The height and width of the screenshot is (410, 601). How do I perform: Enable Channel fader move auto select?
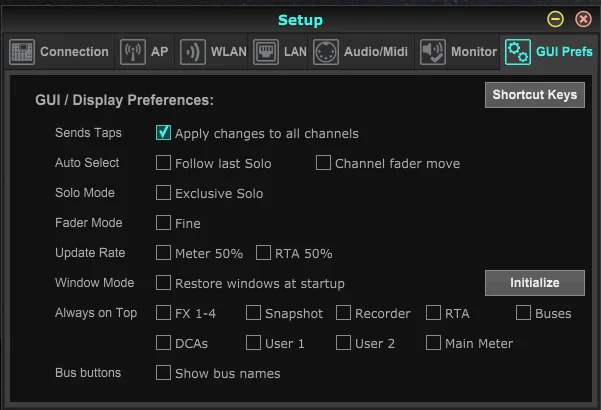click(x=323, y=162)
